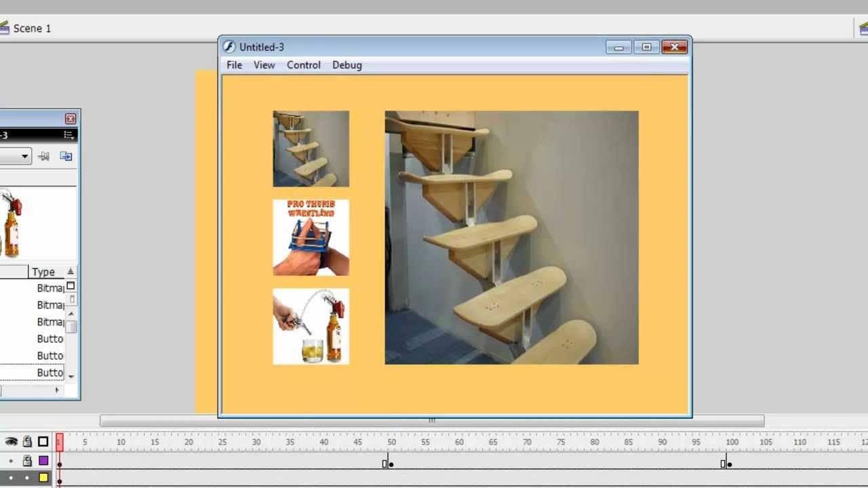Toggle visibility dot of the purple layer

pos(11,461)
